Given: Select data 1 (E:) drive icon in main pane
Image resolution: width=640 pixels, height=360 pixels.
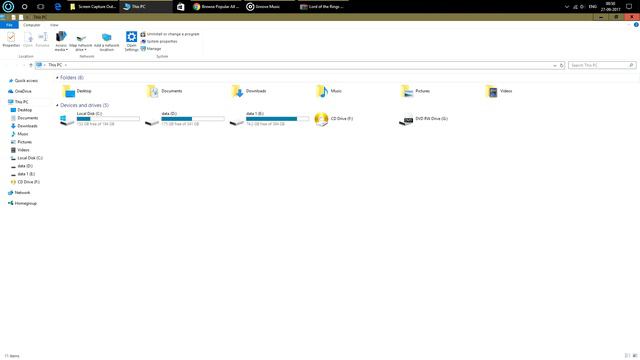Looking at the screenshot, I should point(236,122).
